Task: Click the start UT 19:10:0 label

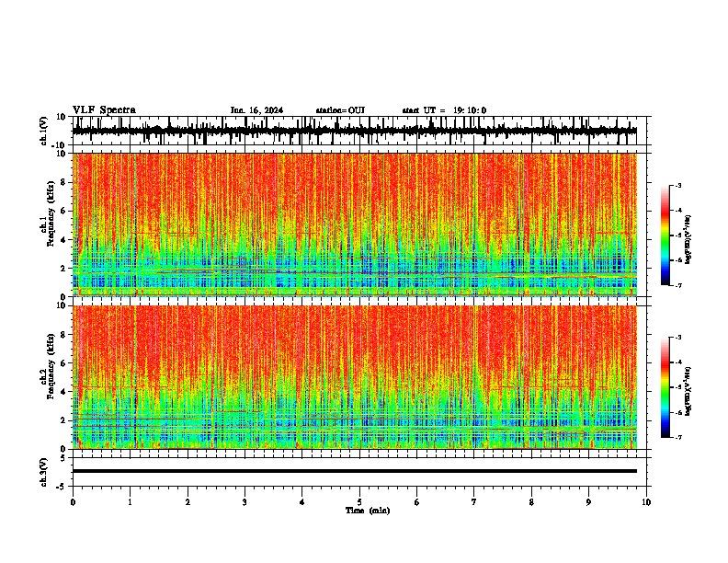Action: tap(444, 110)
